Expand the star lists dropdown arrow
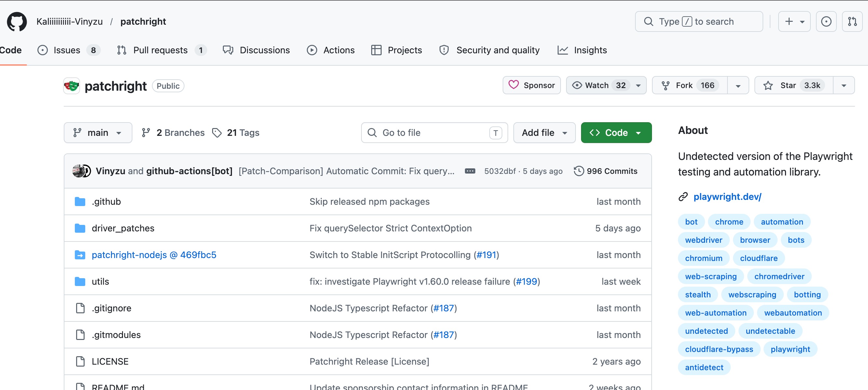The image size is (868, 390). 844,85
